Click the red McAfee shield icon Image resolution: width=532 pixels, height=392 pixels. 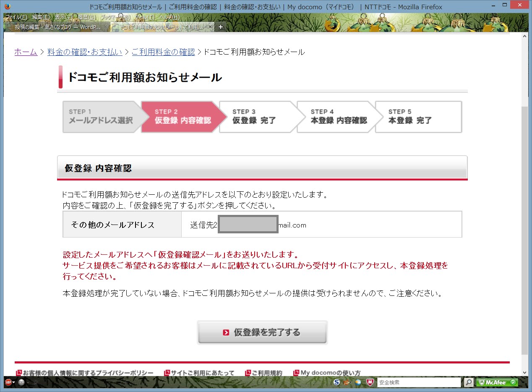pos(370,382)
